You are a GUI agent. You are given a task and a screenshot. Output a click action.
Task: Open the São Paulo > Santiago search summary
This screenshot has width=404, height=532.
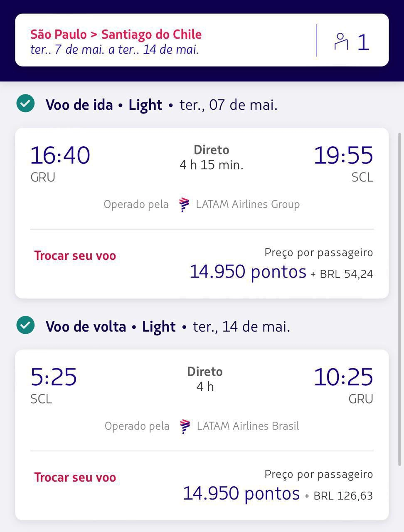[x=202, y=40]
